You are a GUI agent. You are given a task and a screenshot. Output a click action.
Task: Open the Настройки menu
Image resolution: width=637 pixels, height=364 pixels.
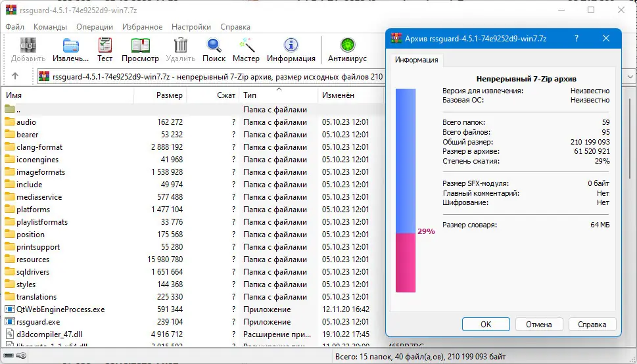pos(191,27)
